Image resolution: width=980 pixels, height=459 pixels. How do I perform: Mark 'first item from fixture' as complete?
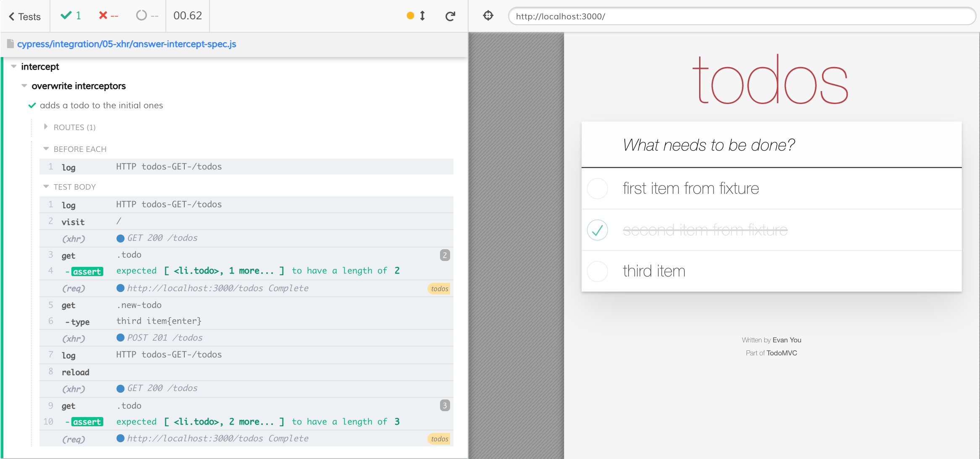click(597, 188)
